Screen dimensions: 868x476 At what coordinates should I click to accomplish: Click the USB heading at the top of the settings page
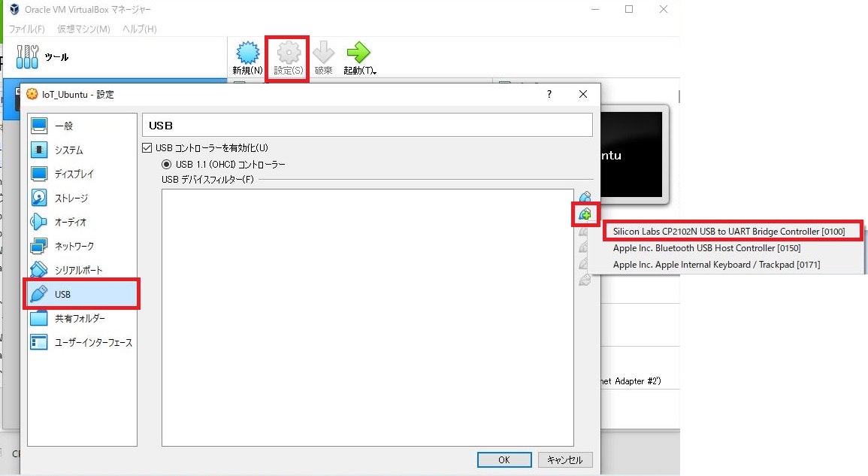coord(161,126)
